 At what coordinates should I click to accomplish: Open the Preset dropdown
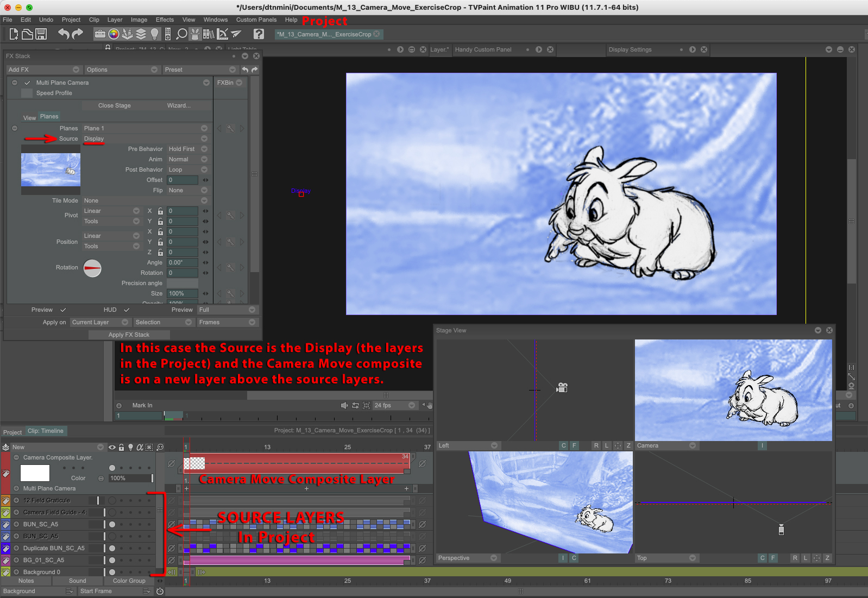point(200,70)
